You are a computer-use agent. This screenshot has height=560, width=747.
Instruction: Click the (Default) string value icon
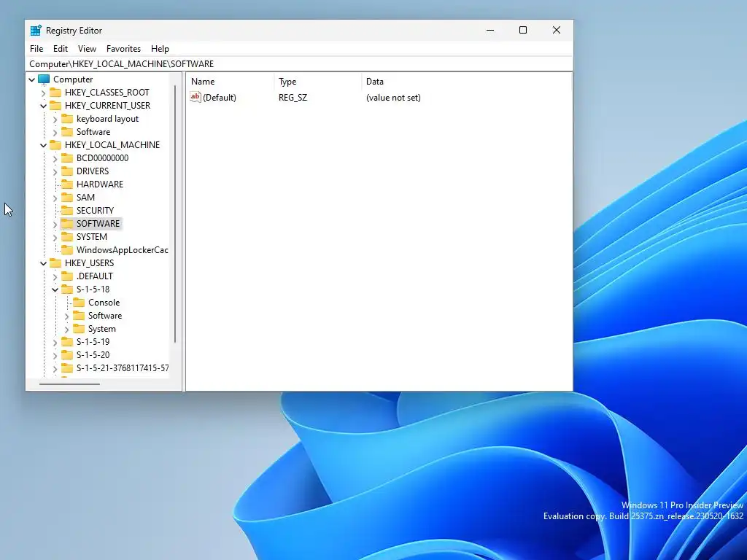pos(196,97)
